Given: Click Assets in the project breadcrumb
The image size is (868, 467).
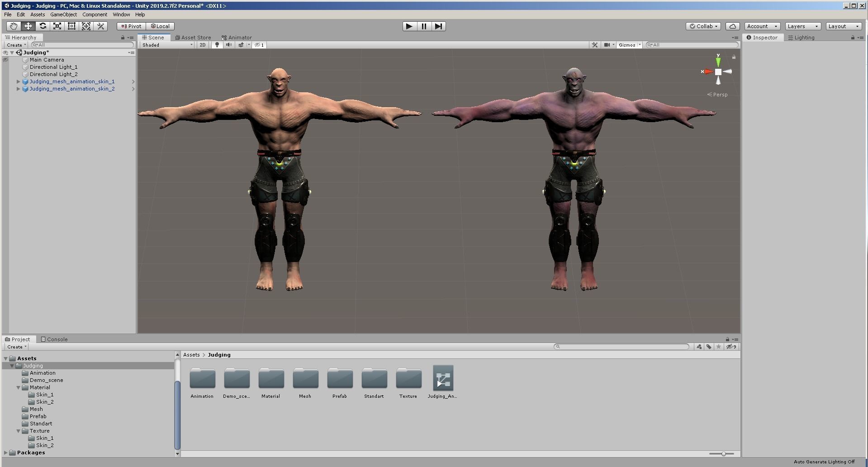Looking at the screenshot, I should tap(191, 355).
